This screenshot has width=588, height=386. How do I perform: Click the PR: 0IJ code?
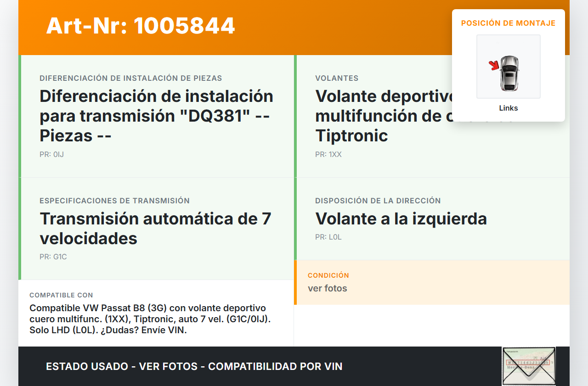pyautogui.click(x=51, y=155)
